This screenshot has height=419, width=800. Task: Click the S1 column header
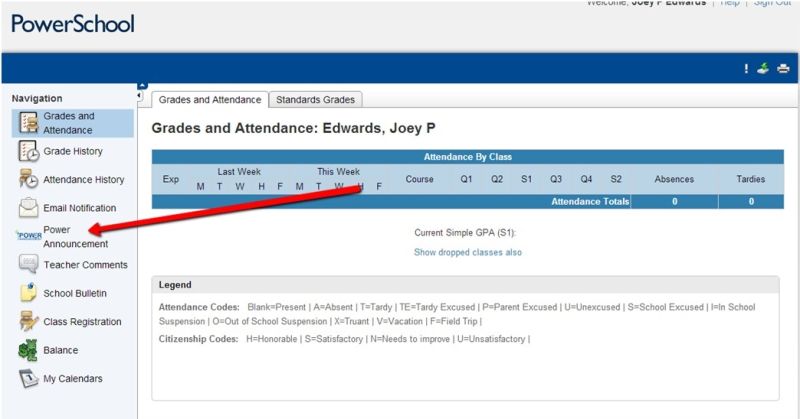coord(527,179)
